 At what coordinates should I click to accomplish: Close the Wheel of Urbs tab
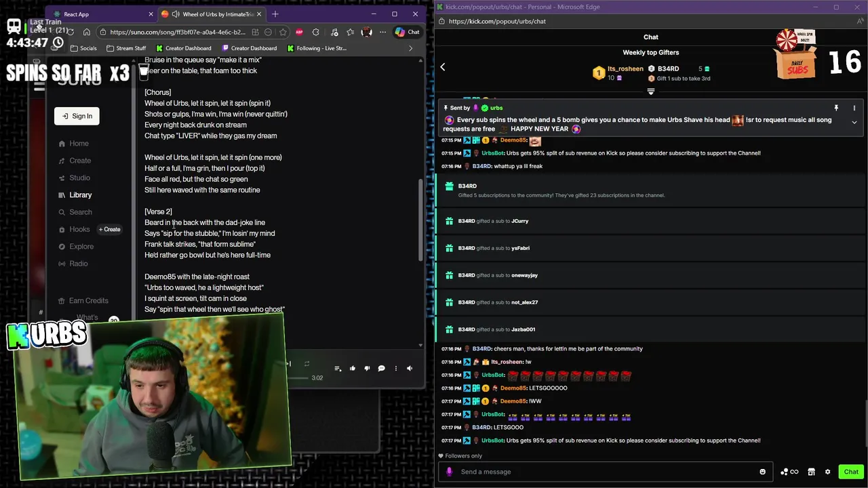259,14
